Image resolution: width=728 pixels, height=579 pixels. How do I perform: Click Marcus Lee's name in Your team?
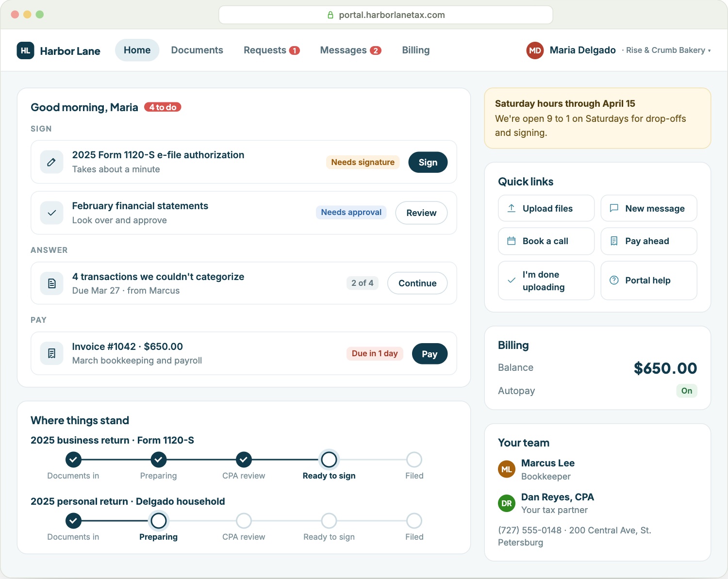tap(548, 463)
